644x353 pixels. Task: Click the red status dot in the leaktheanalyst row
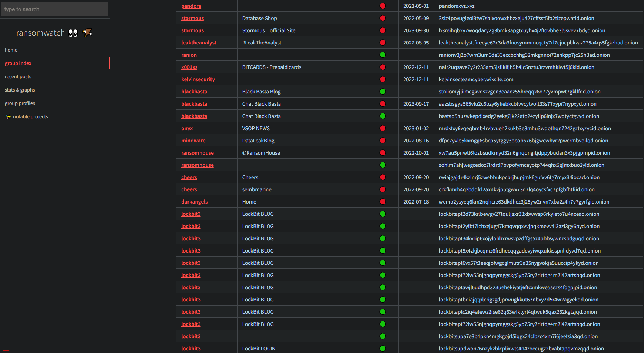[383, 43]
